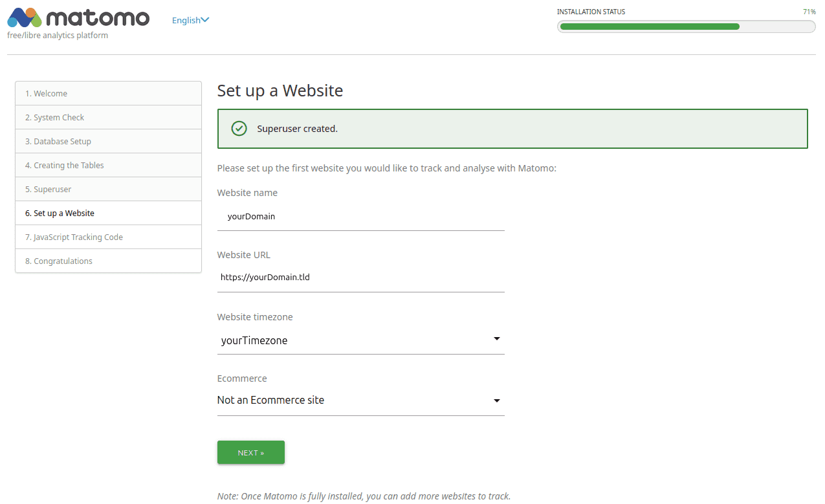Screen dimensions: 825x504
Task: Click the Superuser created notification banner
Action: [512, 129]
